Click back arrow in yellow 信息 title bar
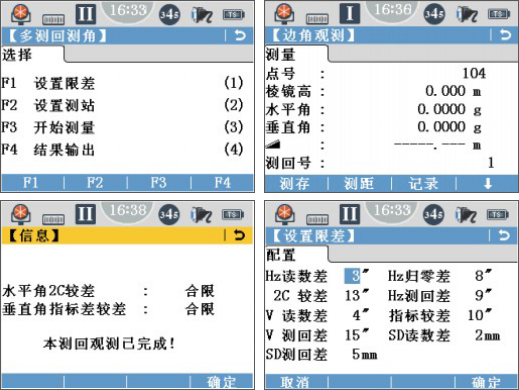 pyautogui.click(x=240, y=235)
